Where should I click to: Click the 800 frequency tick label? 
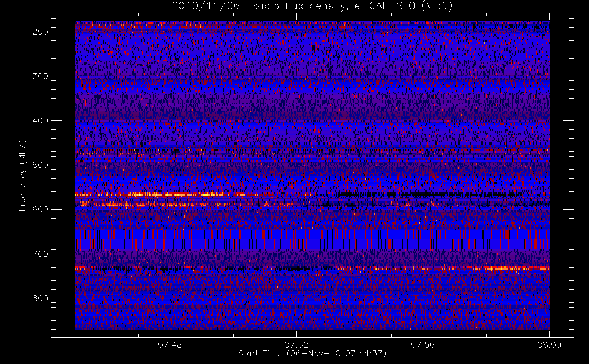pos(40,298)
